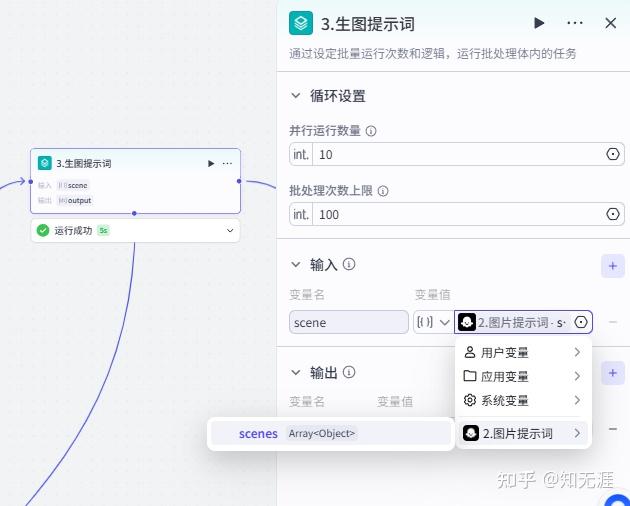The width and height of the screenshot is (630, 506).
Task: Expand 系统变量 submenu
Action: [x=523, y=400]
